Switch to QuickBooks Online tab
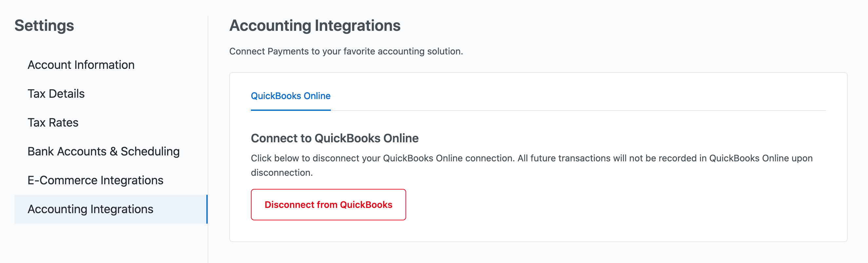 coord(291,96)
